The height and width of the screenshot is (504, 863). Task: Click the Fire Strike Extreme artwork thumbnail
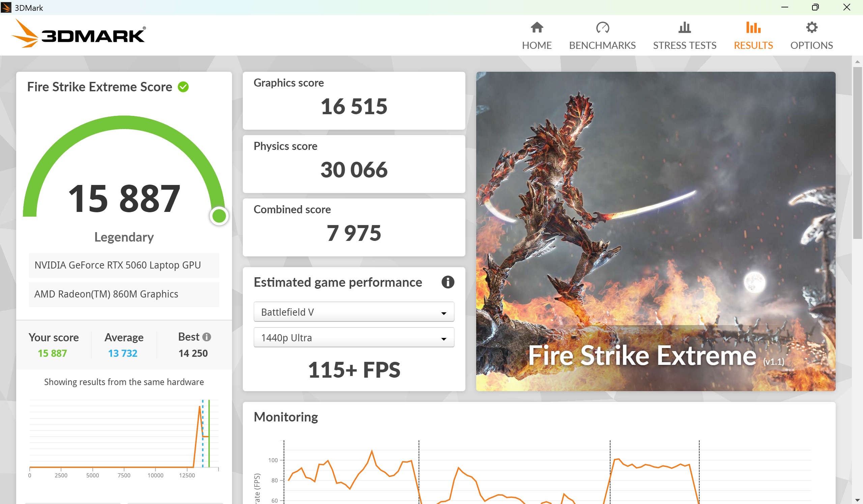tap(655, 231)
